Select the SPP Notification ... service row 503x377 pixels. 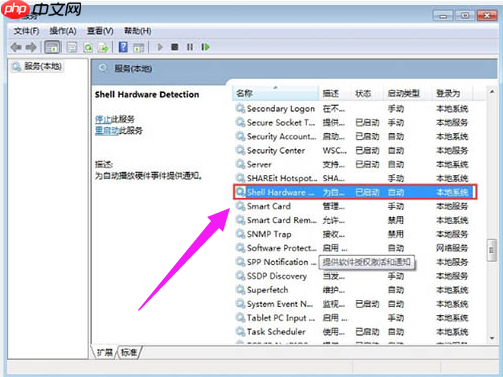pyautogui.click(x=353, y=262)
